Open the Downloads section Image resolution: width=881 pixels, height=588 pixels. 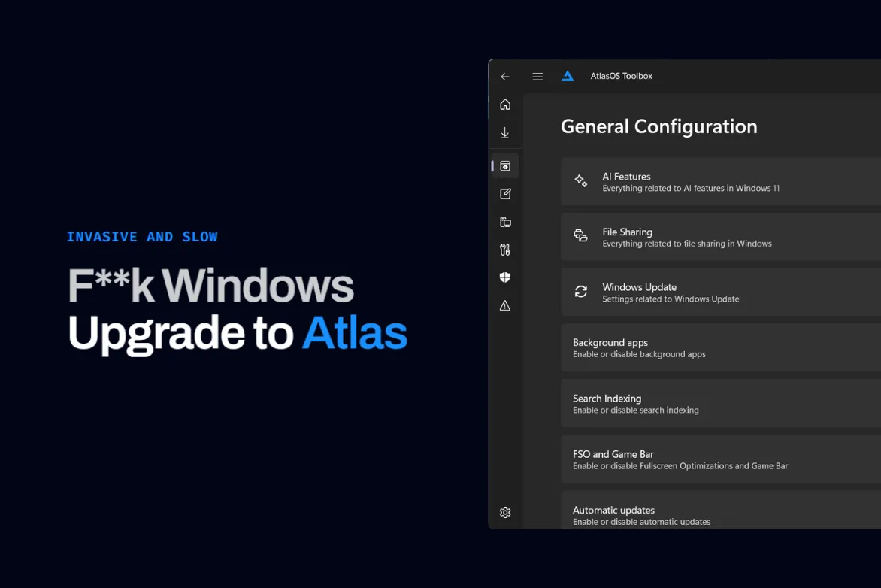click(x=504, y=132)
